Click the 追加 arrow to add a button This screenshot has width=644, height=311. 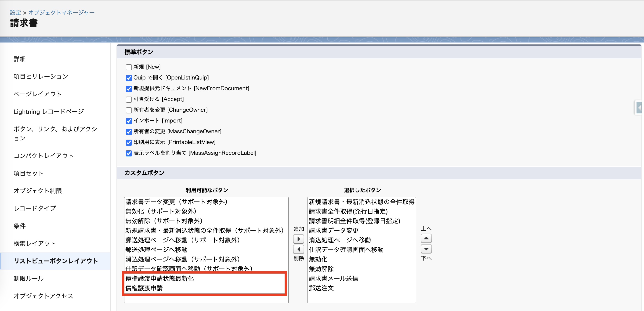299,239
